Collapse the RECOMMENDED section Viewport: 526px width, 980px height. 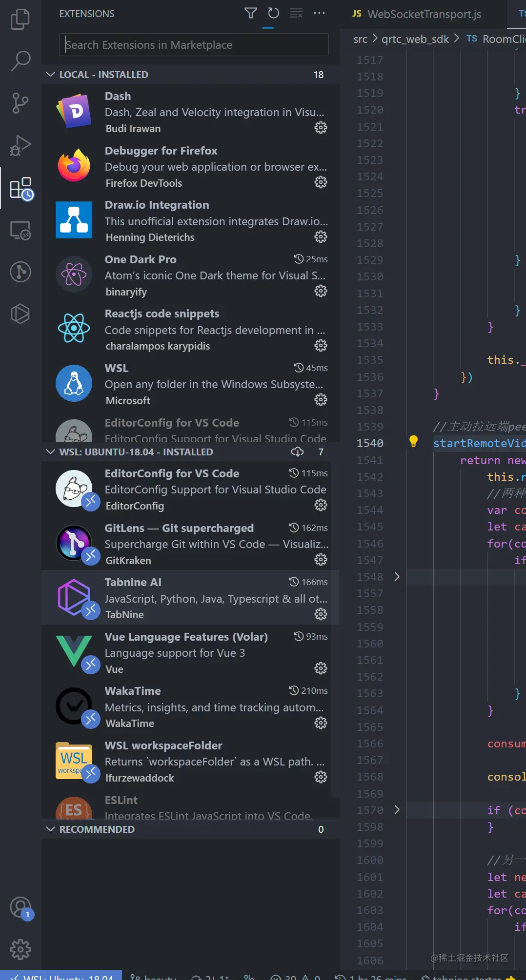pyautogui.click(x=50, y=829)
